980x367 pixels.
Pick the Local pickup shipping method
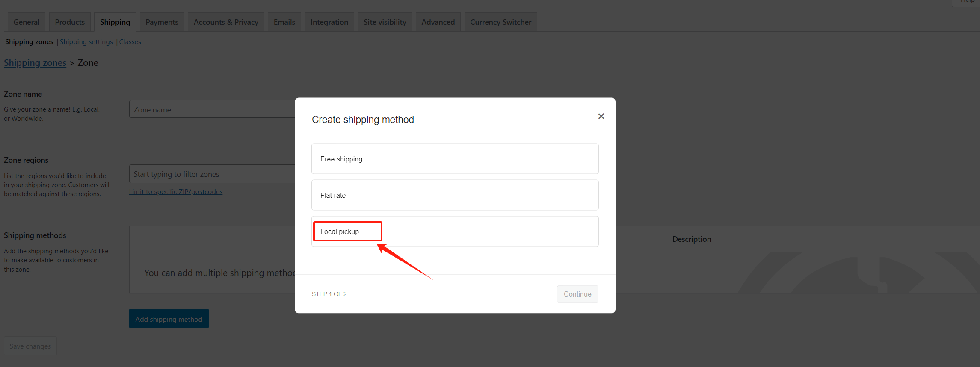455,232
